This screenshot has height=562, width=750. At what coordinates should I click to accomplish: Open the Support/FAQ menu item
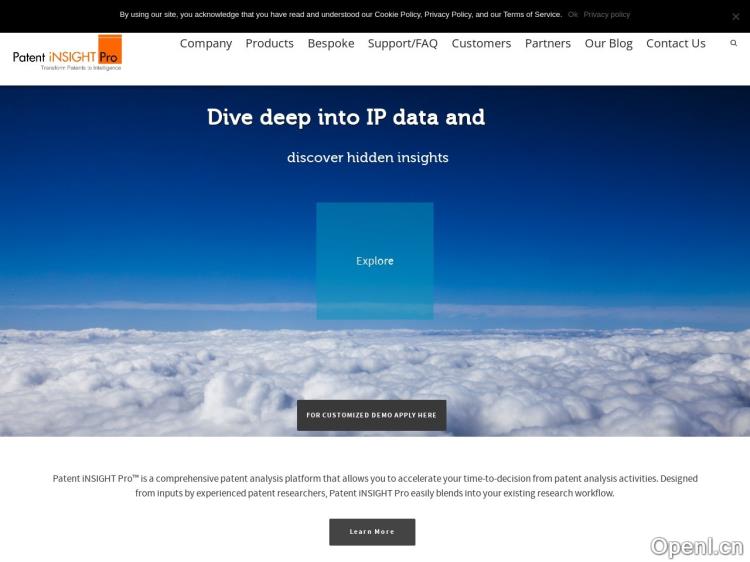[x=402, y=43]
